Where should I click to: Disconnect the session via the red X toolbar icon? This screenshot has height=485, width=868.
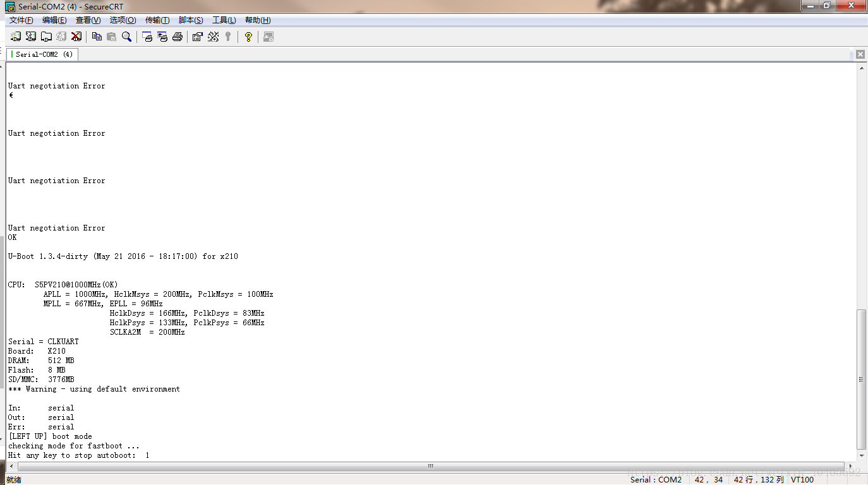pyautogui.click(x=76, y=37)
